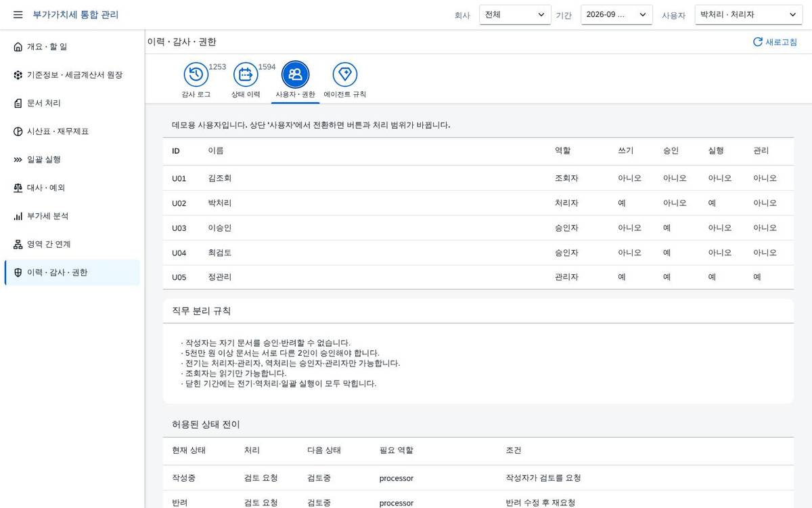Click the pie icon beside 시산표 · 재무제표

(x=18, y=131)
